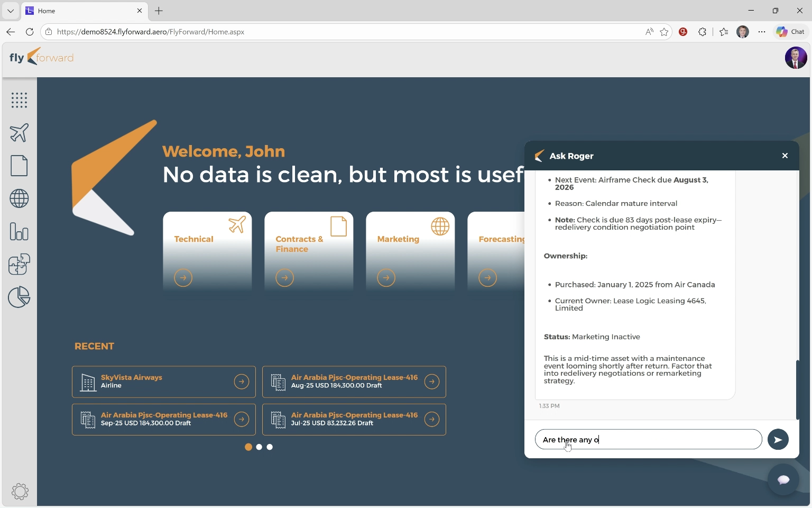
Task: Open the document icon in sidebar
Action: 19,166
